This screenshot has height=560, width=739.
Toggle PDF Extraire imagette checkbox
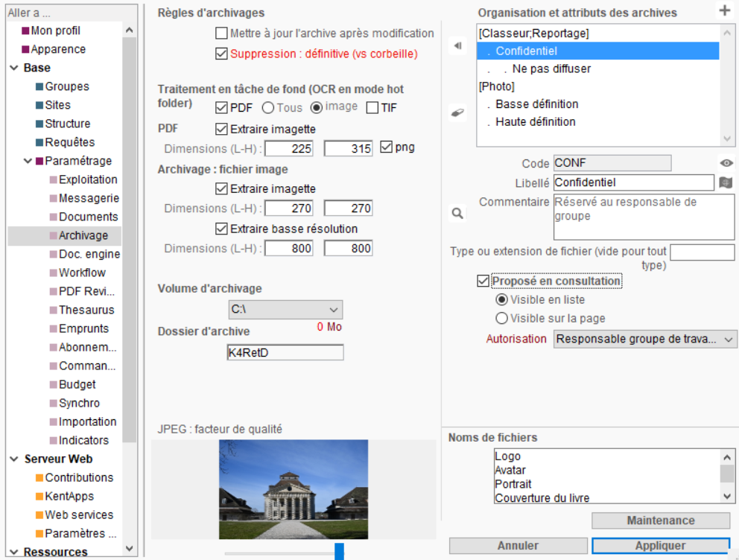pyautogui.click(x=221, y=129)
